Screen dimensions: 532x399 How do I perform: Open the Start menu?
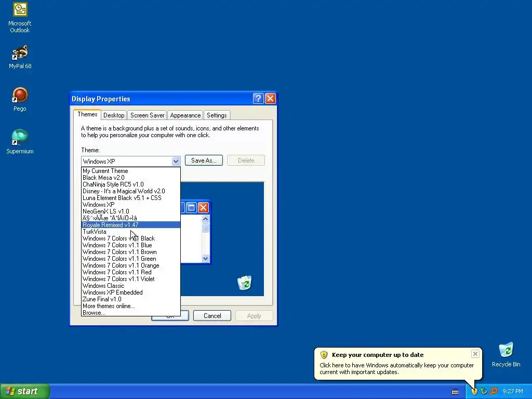click(25, 391)
